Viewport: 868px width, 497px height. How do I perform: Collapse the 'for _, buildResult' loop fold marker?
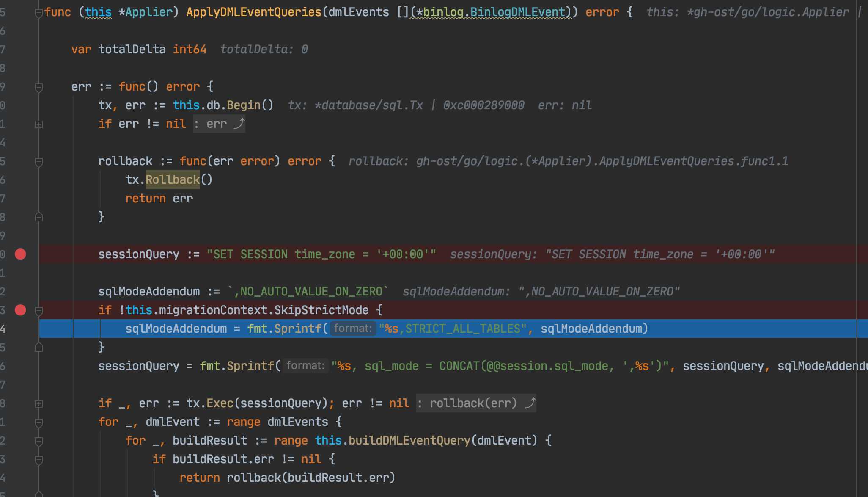click(x=38, y=441)
